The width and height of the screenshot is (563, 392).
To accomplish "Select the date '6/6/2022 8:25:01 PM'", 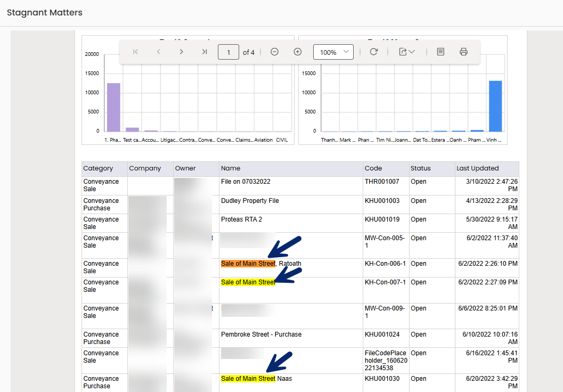I will (488, 308).
